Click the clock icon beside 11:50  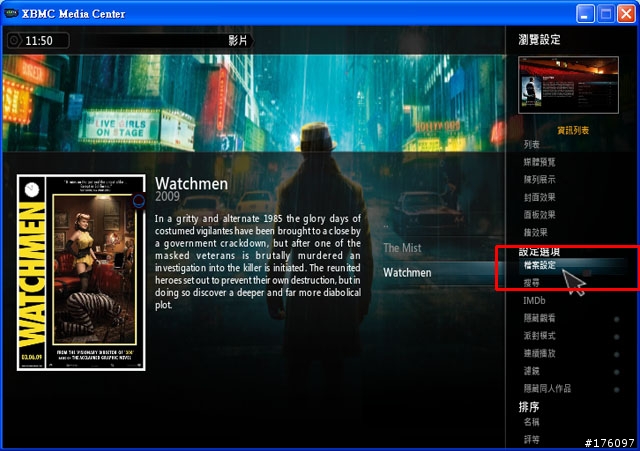tap(14, 40)
